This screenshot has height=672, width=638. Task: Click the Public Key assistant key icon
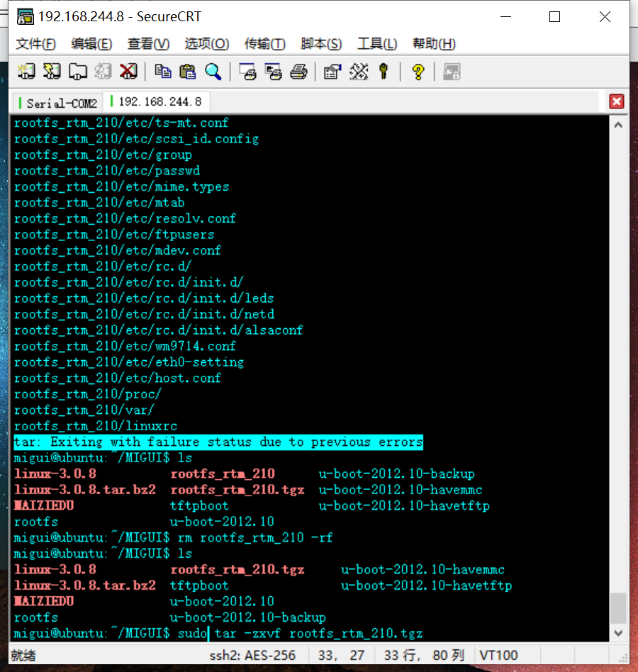(384, 72)
